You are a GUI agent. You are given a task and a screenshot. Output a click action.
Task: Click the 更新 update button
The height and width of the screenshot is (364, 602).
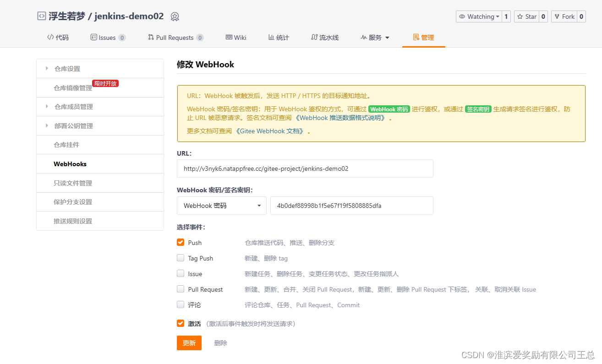point(189,342)
